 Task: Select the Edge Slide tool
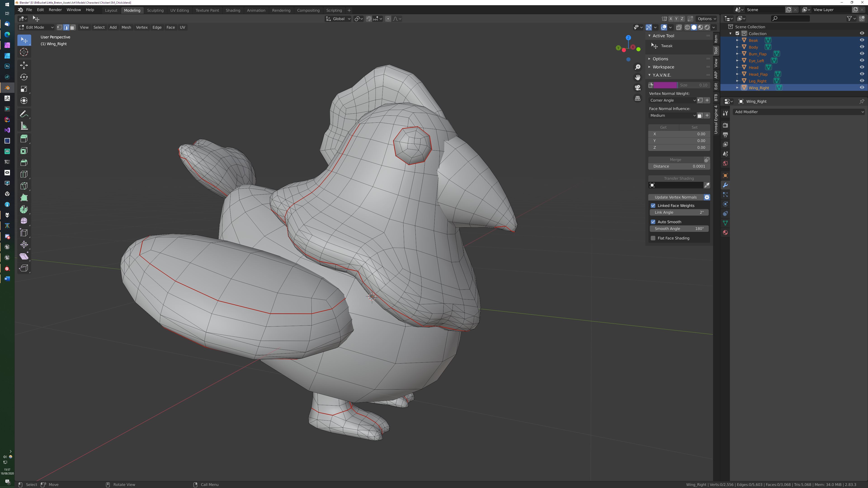24,233
